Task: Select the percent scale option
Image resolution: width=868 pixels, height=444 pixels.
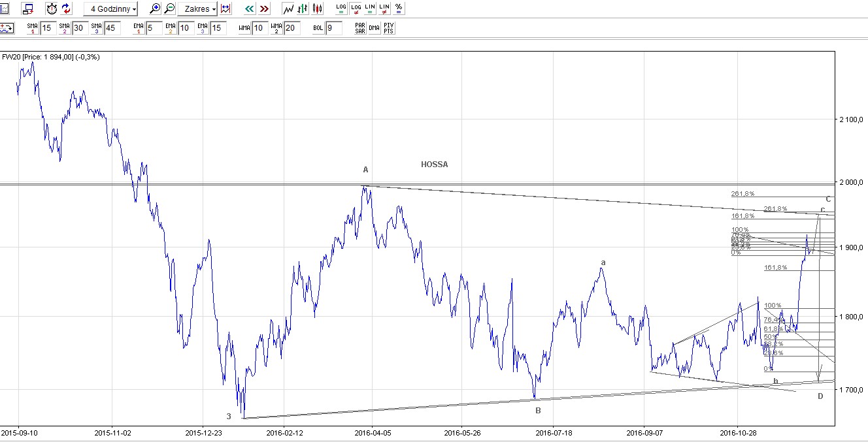Action: 399,8
